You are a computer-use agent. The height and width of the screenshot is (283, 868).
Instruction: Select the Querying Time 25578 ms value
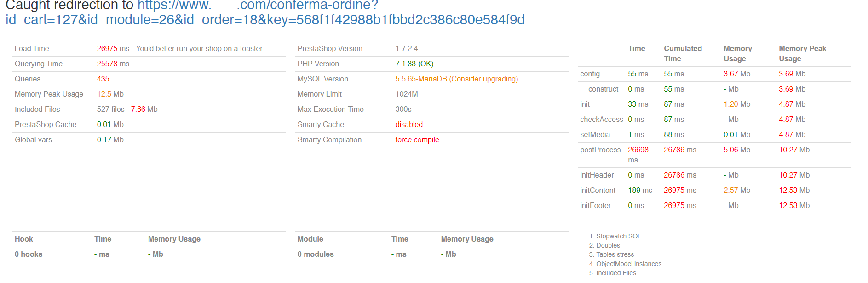[x=113, y=64]
